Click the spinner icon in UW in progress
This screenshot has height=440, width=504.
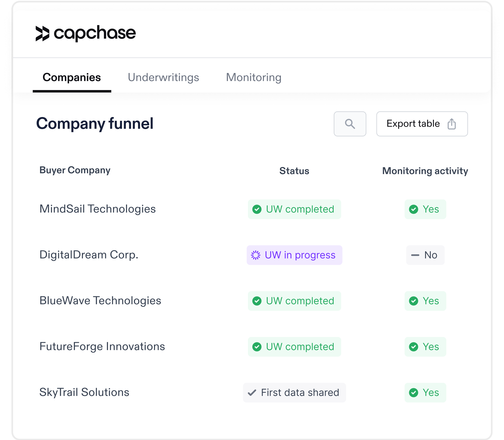coord(256,255)
